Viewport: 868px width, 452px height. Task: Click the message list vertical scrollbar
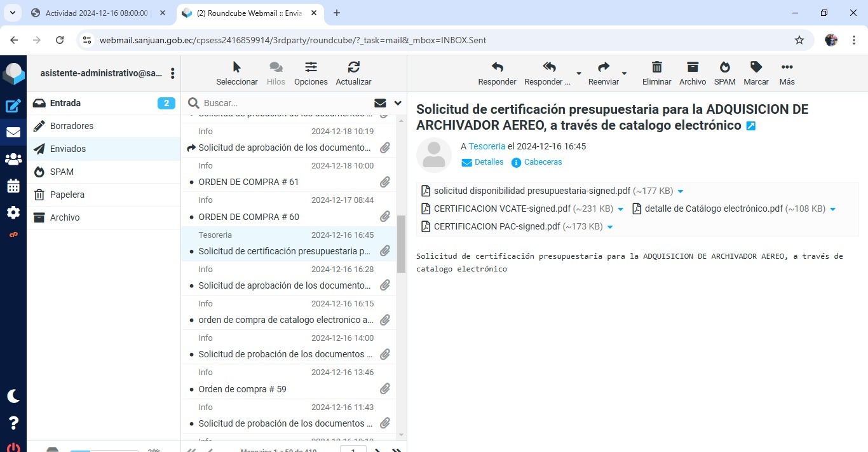point(401,244)
